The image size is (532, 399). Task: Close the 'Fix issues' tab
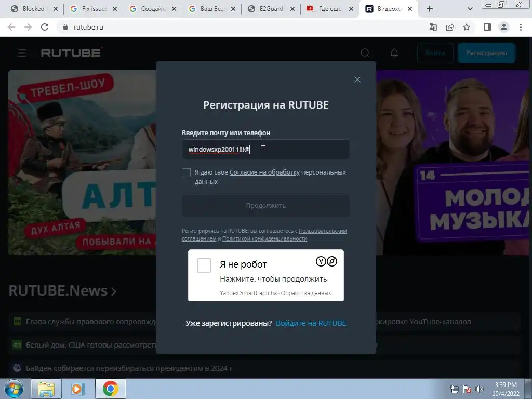click(115, 9)
